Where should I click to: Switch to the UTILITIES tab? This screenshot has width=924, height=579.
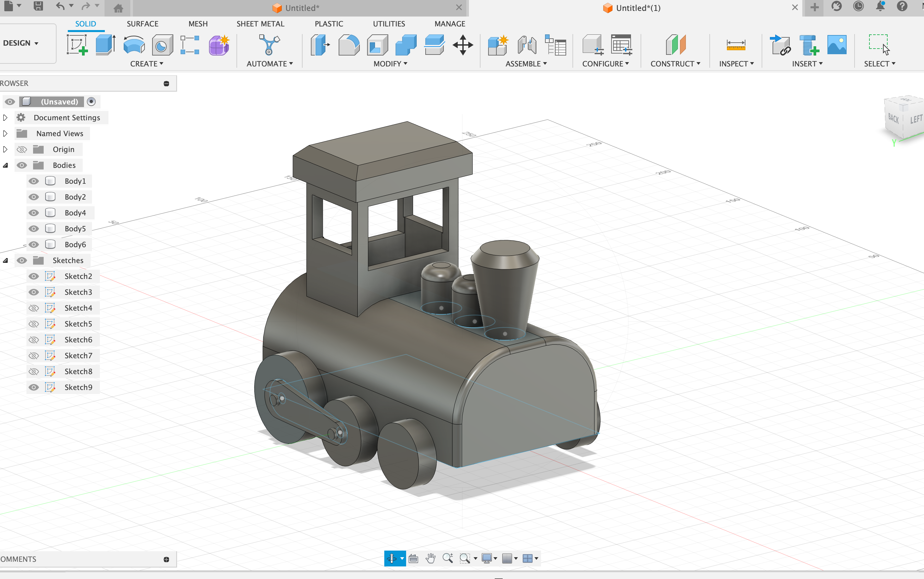click(389, 24)
